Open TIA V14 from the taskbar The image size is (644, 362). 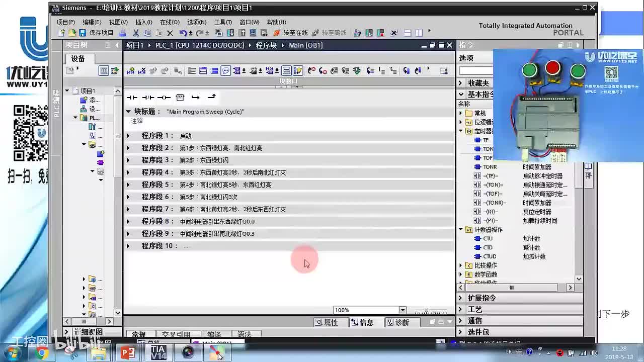(158, 352)
